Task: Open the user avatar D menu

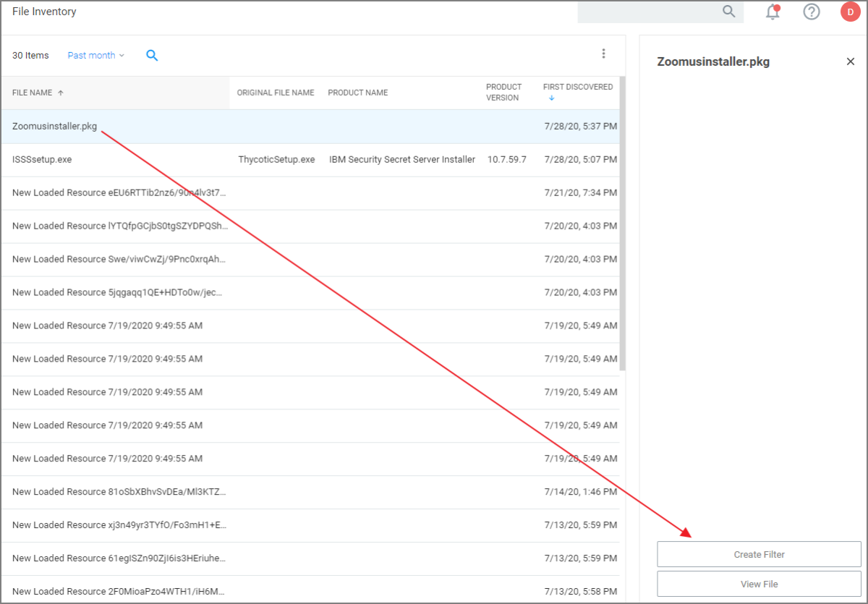Action: (850, 12)
